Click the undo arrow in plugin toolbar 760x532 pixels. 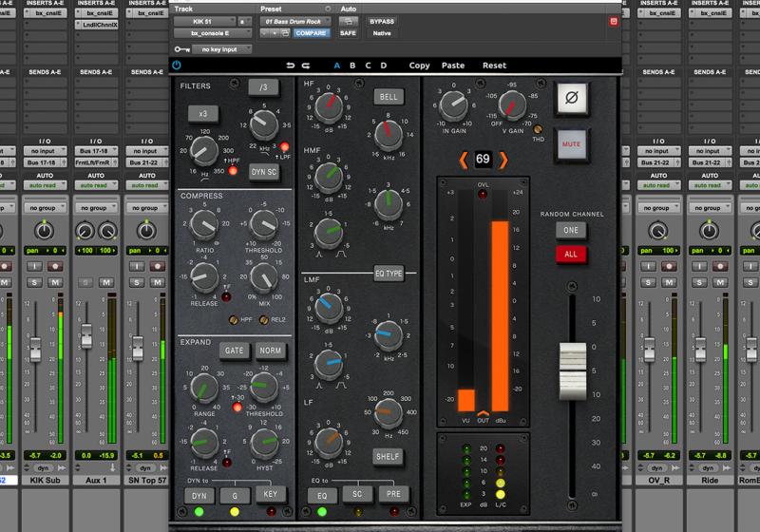click(291, 66)
